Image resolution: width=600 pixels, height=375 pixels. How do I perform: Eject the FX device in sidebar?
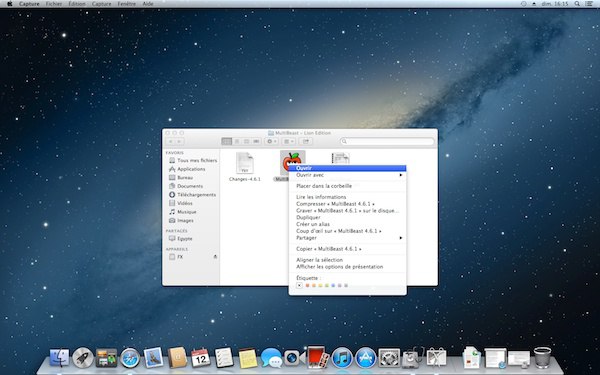pos(215,257)
